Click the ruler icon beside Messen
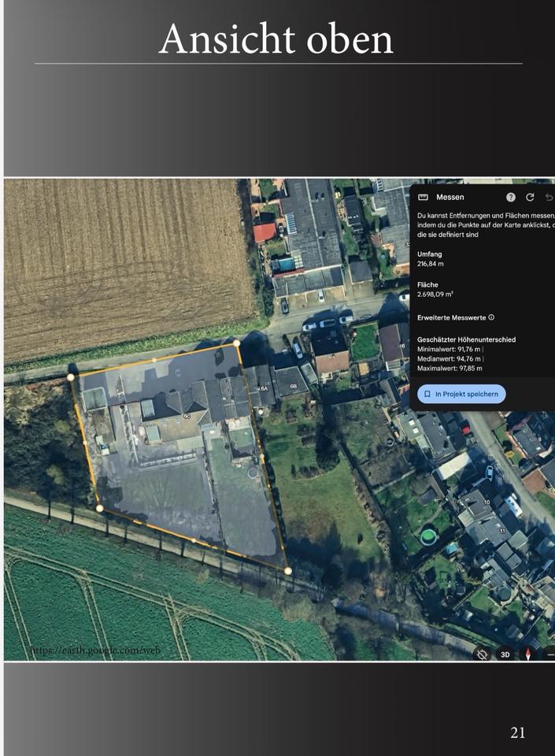Screen dimensions: 555x756 [423, 198]
